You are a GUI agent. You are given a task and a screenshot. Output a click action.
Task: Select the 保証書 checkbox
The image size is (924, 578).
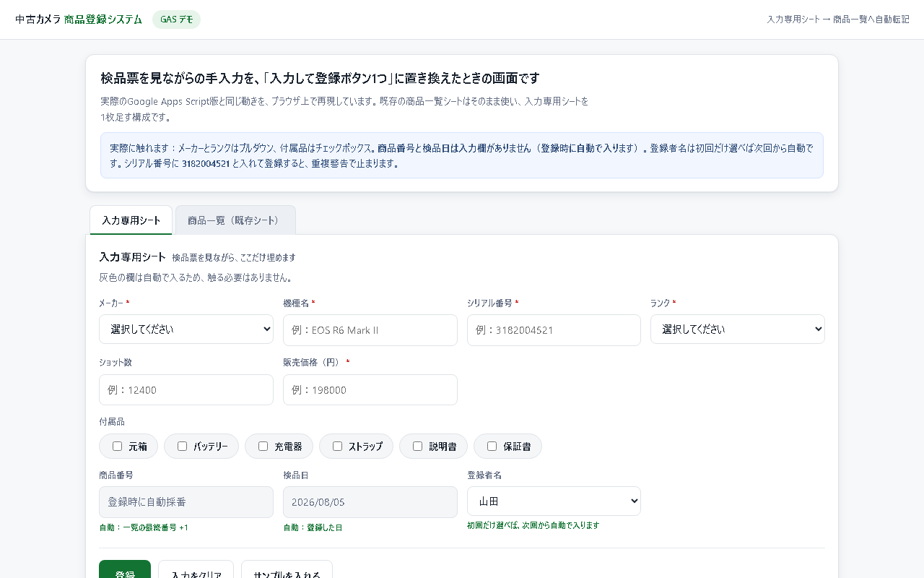[492, 447]
